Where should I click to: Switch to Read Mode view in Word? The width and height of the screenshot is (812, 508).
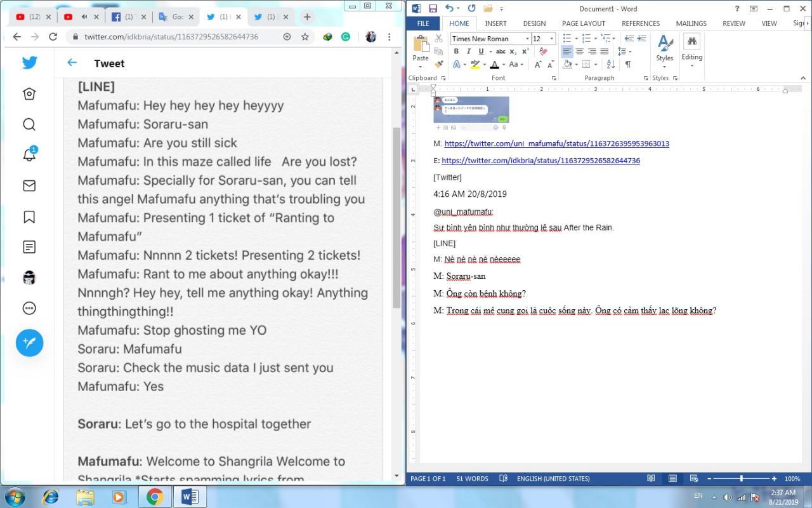(x=651, y=478)
